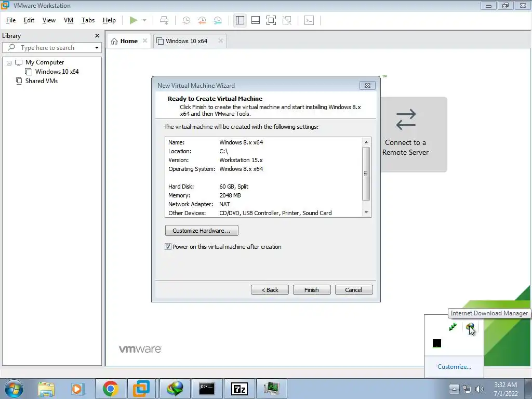The image size is (532, 399).
Task: Click show hidden icons tray arrow
Action: pyautogui.click(x=454, y=389)
